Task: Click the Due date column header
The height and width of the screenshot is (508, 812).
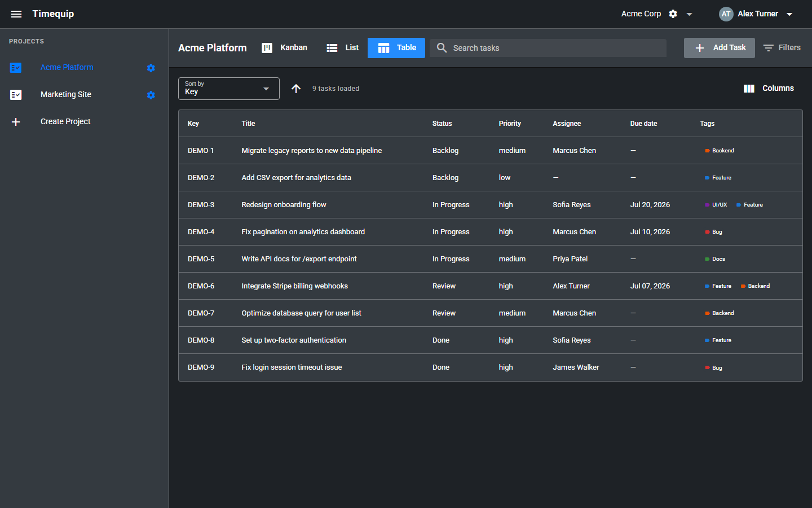Action: (x=643, y=124)
